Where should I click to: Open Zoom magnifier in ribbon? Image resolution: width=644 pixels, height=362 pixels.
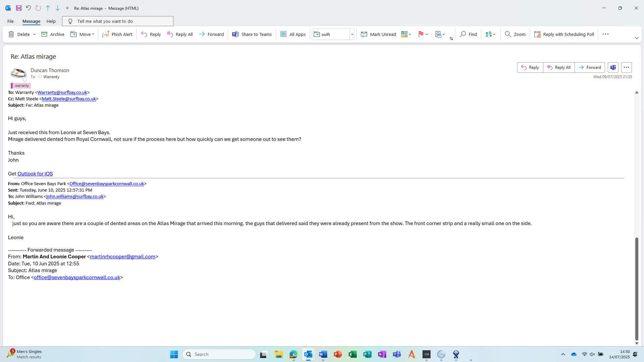tap(515, 34)
